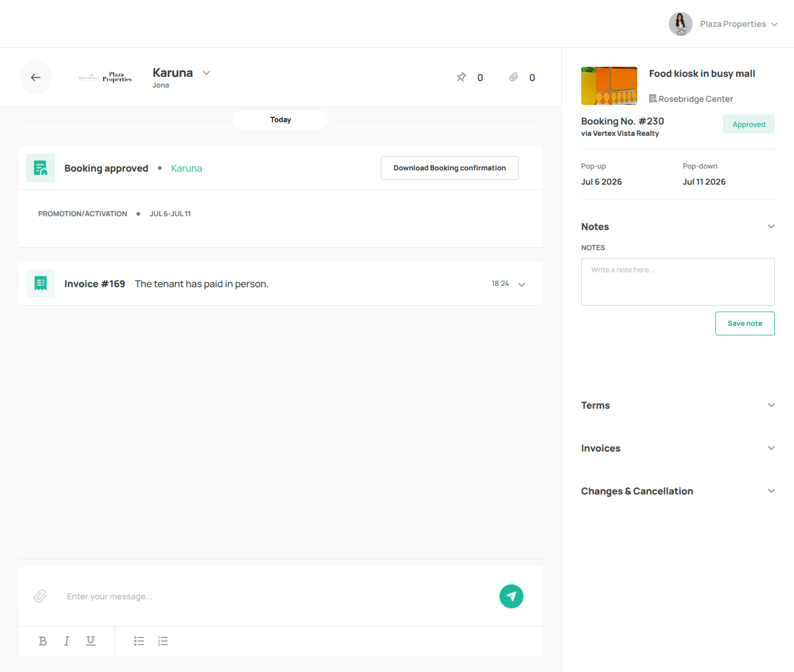Collapse the Notes section
794x672 pixels.
[771, 226]
